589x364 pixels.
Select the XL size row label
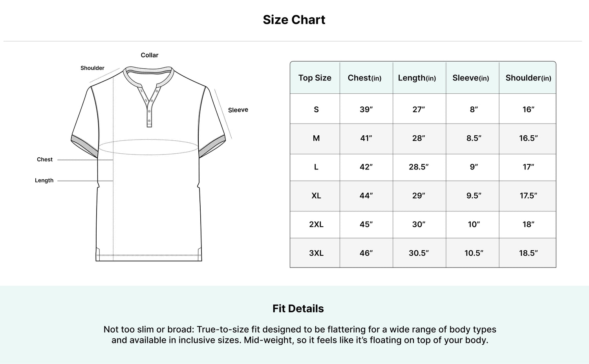(316, 196)
